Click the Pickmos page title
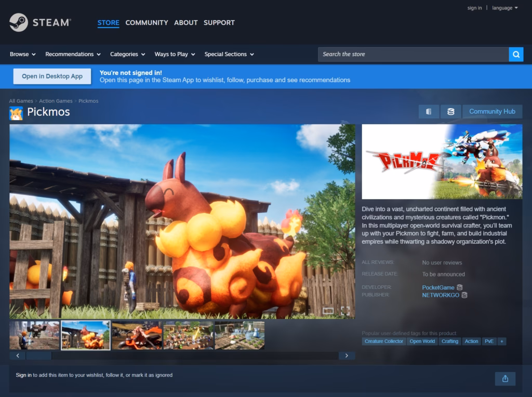This screenshot has width=532, height=397. [48, 112]
